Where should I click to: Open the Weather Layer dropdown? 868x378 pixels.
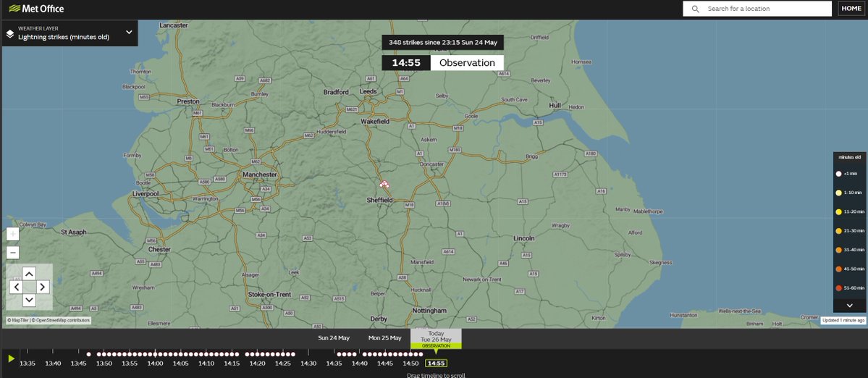[69, 33]
